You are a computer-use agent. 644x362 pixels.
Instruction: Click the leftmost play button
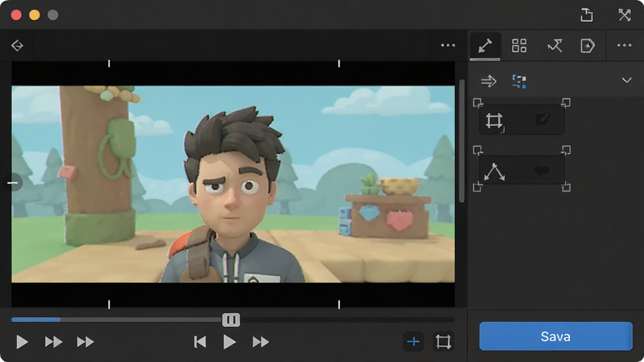(22, 341)
